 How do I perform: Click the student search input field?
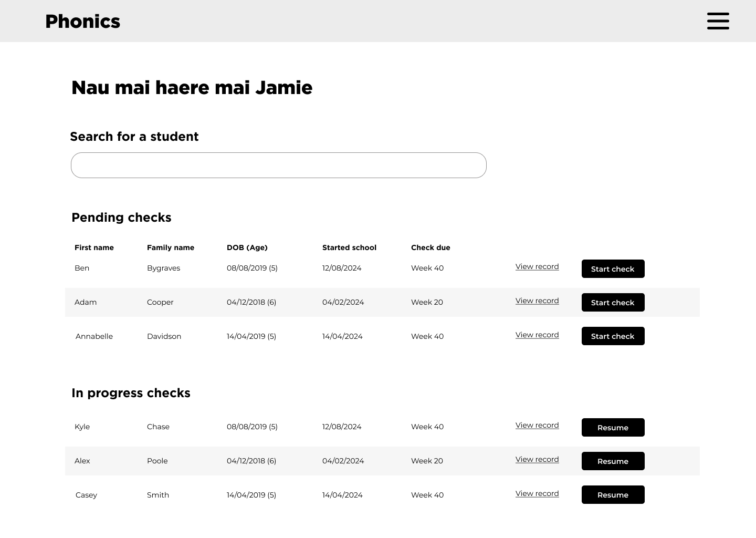tap(278, 165)
